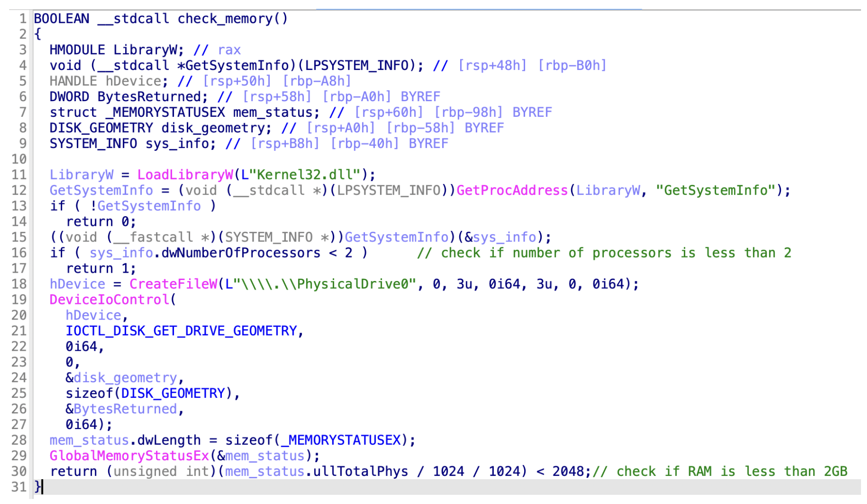The image size is (867, 504).
Task: Select the DeviceIoControl call
Action: click(110, 300)
